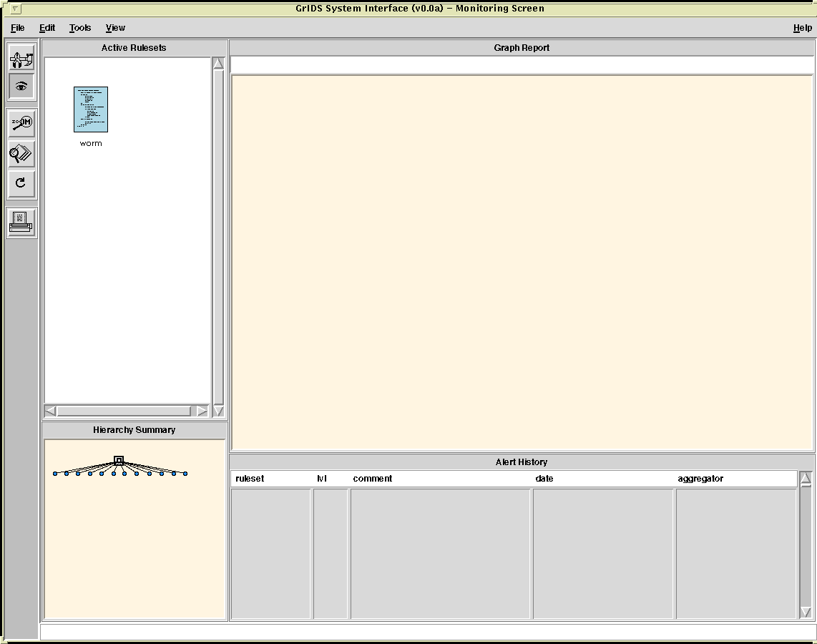Click the Zoom magnifier tool icon
The width and height of the screenshot is (817, 644).
pos(21,123)
